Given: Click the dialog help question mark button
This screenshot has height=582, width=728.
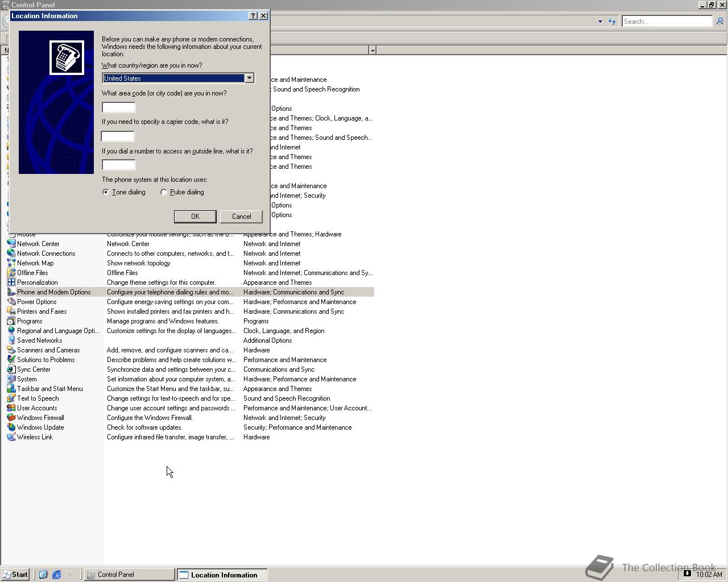Looking at the screenshot, I should pyautogui.click(x=254, y=15).
